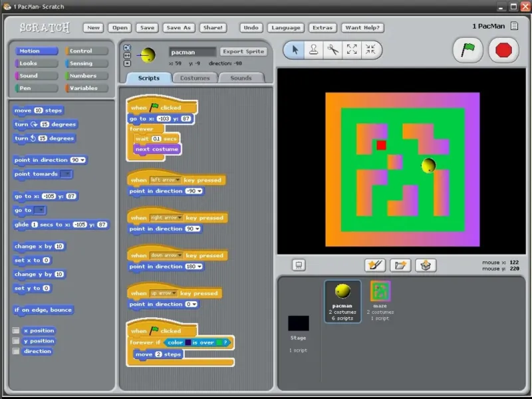Screen dimensions: 532x399
Task: Switch to the Scripts tab
Action: click(x=148, y=78)
